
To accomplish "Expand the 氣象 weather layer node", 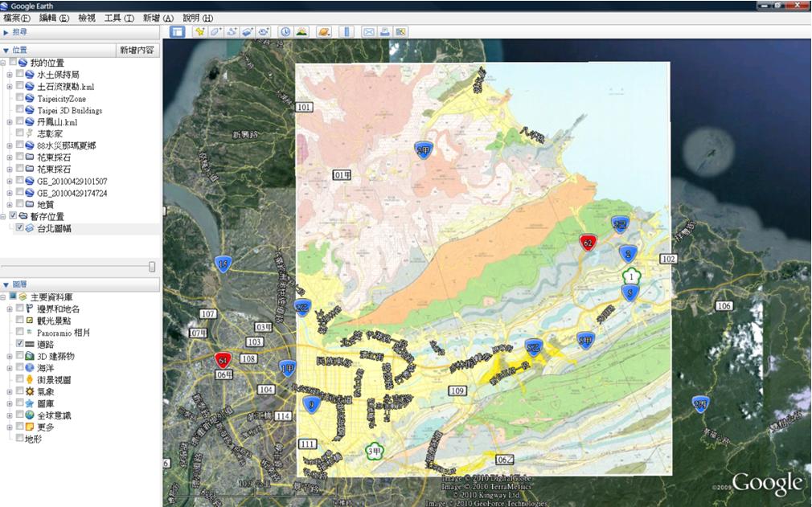I will click(x=10, y=391).
